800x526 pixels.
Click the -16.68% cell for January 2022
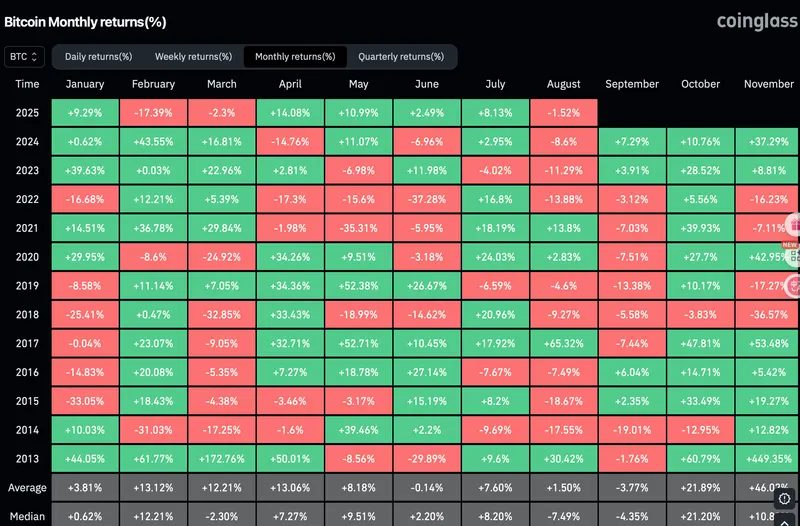click(85, 199)
